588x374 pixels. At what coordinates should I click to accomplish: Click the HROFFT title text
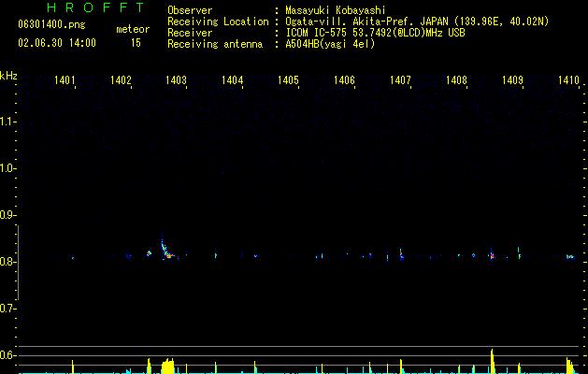(95, 7)
